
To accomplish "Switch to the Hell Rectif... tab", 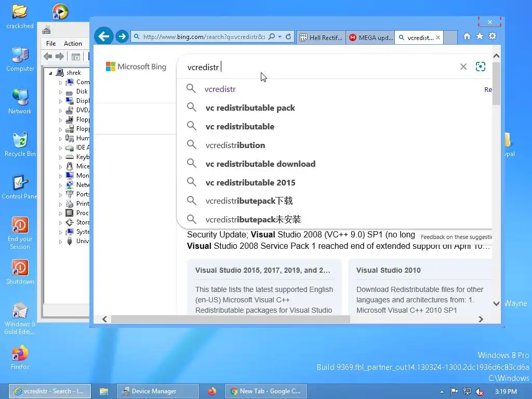I will click(321, 37).
